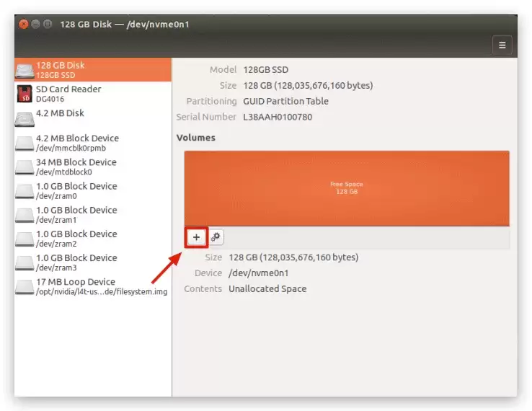
Task: Select the 128 GB Disk drive icon
Action: (25, 70)
